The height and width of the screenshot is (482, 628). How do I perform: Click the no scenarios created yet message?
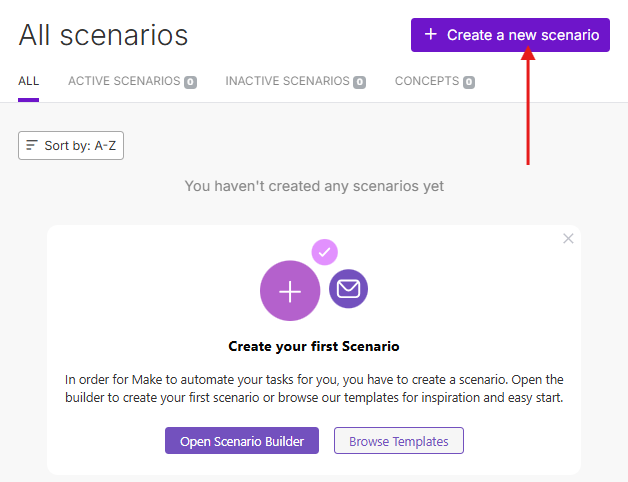(314, 186)
